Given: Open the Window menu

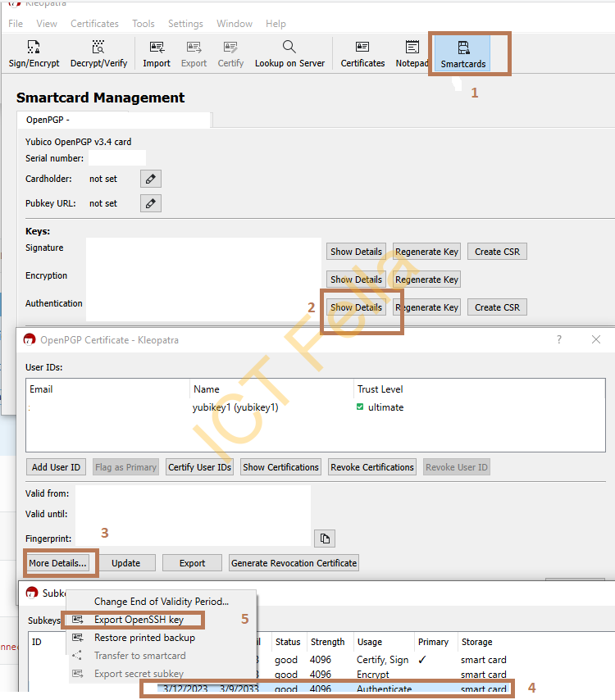Looking at the screenshot, I should (x=235, y=24).
